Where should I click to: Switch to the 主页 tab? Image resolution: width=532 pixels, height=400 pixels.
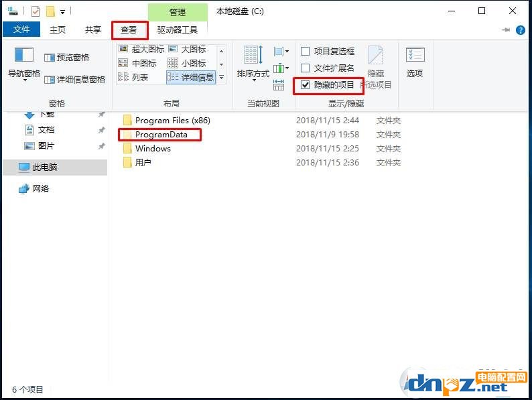point(58,30)
